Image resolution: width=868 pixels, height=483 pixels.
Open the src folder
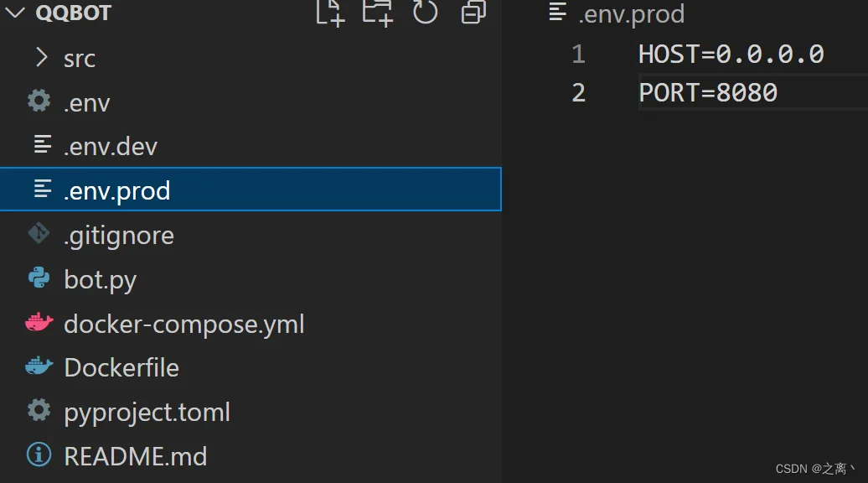(79, 59)
